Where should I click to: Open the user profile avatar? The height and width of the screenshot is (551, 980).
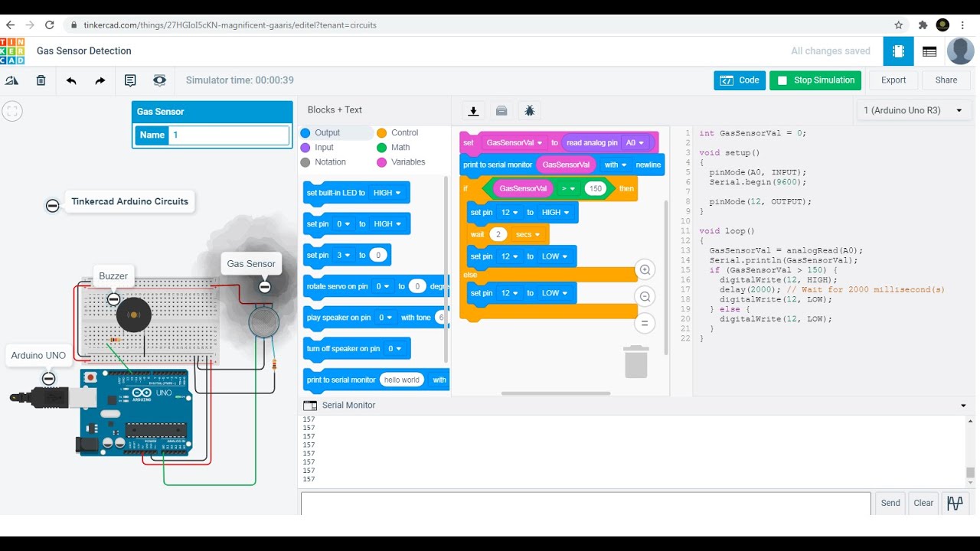coord(960,51)
